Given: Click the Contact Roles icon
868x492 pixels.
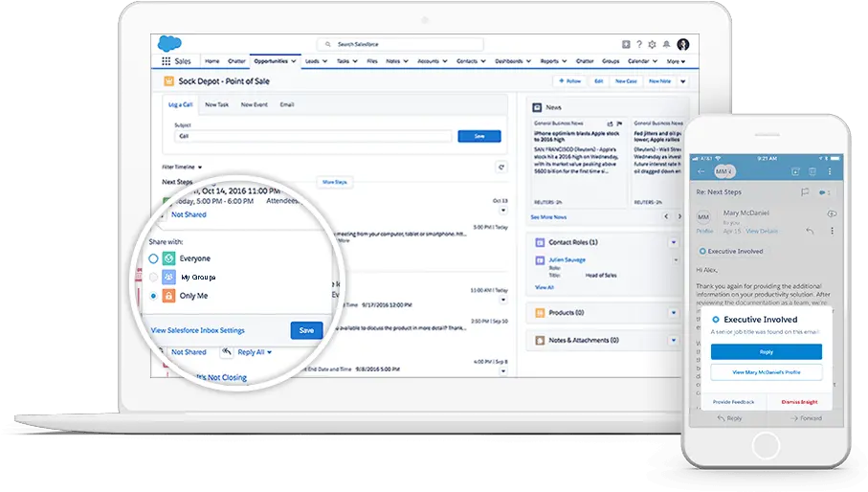Looking at the screenshot, I should (x=540, y=242).
